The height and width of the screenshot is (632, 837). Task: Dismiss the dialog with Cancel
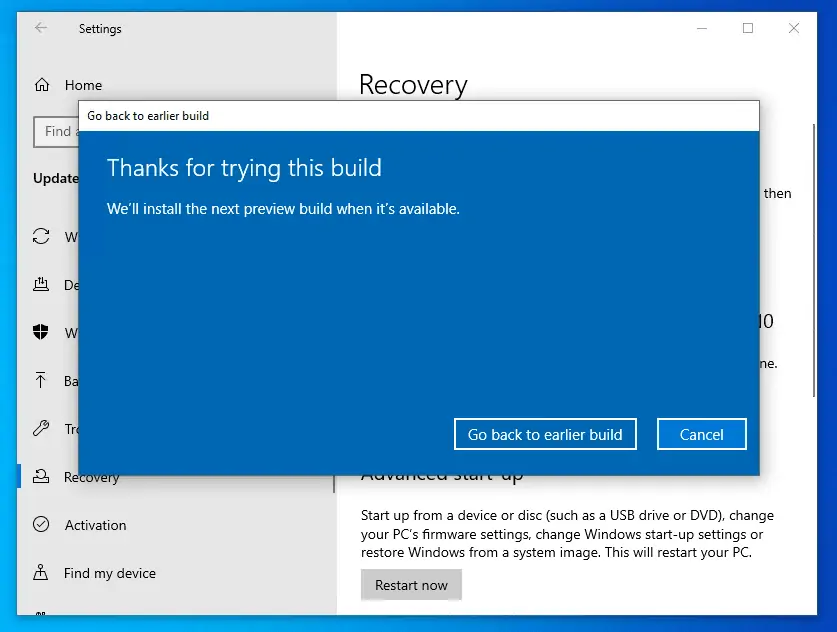pos(701,434)
